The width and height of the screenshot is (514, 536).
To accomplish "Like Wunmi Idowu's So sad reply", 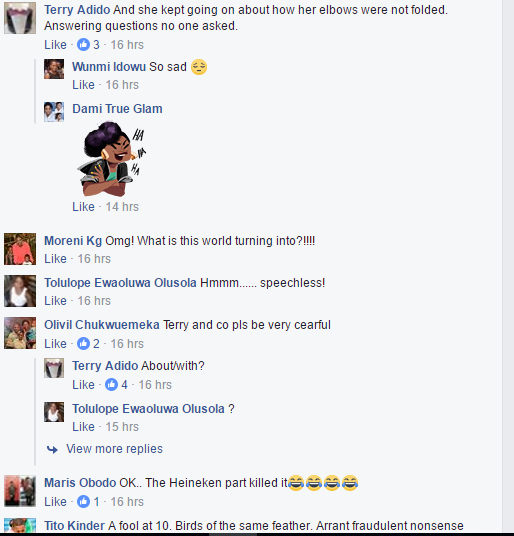I will 83,85.
